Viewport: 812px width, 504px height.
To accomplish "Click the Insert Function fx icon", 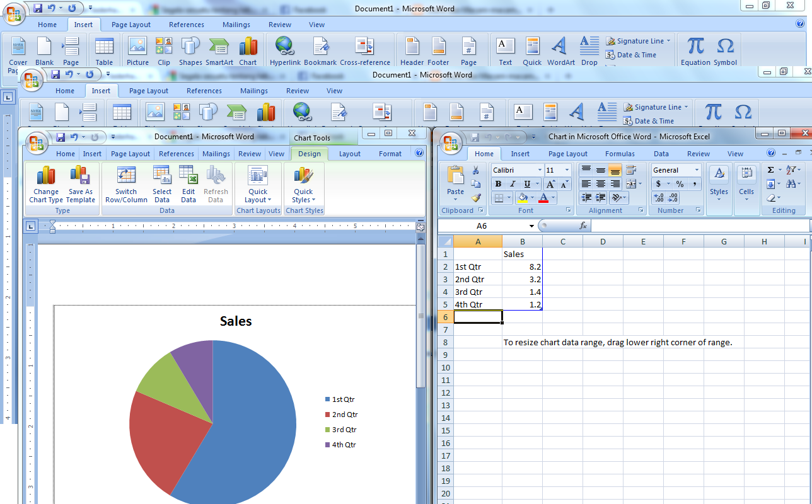I will coord(583,226).
